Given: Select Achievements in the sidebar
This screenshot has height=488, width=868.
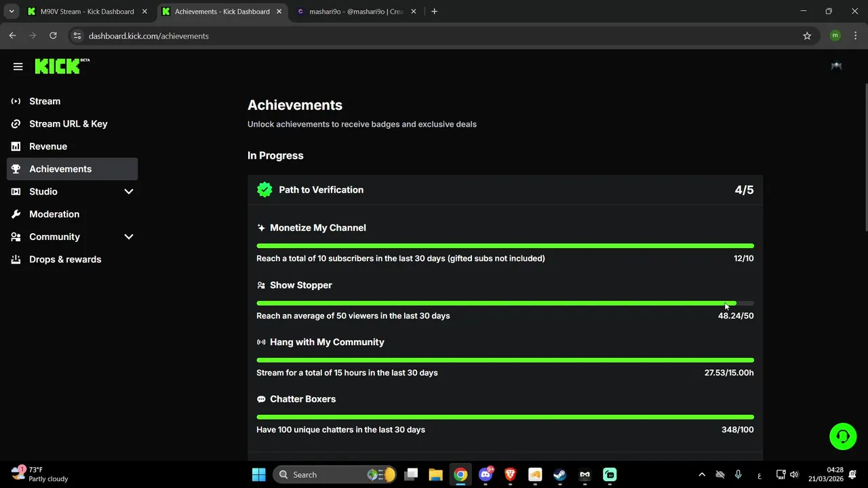Looking at the screenshot, I should tap(72, 169).
